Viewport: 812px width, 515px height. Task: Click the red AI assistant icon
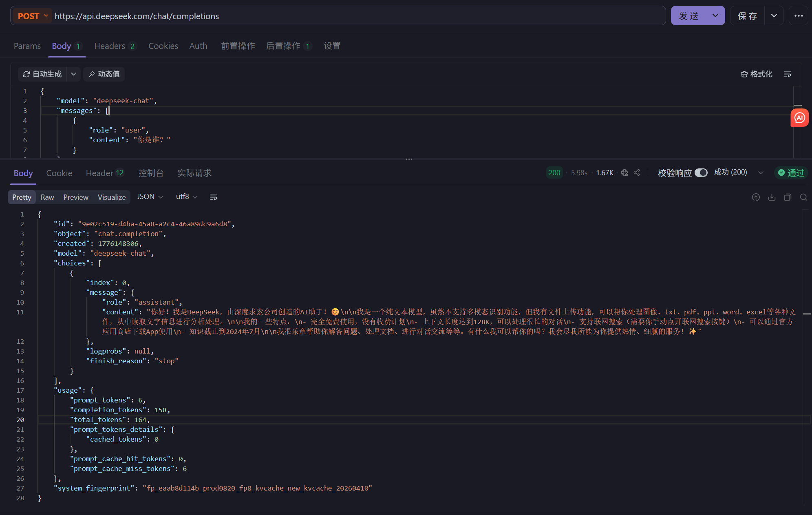tap(799, 118)
